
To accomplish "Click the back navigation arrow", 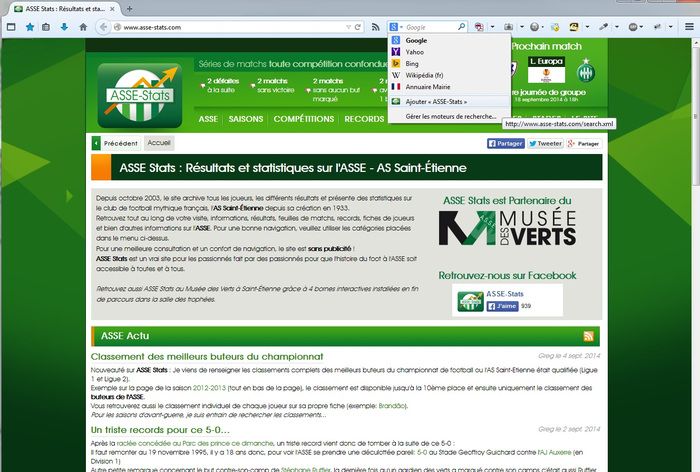I will 103,27.
